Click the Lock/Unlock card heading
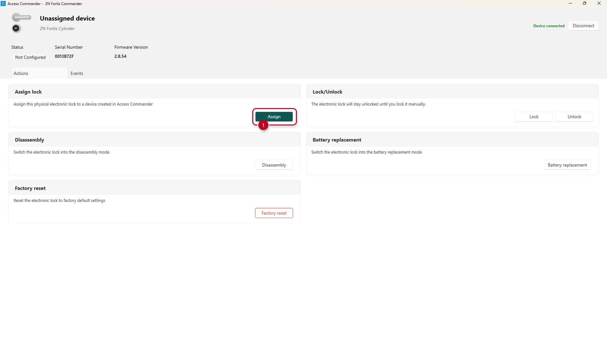This screenshot has width=607, height=364. coord(327,92)
